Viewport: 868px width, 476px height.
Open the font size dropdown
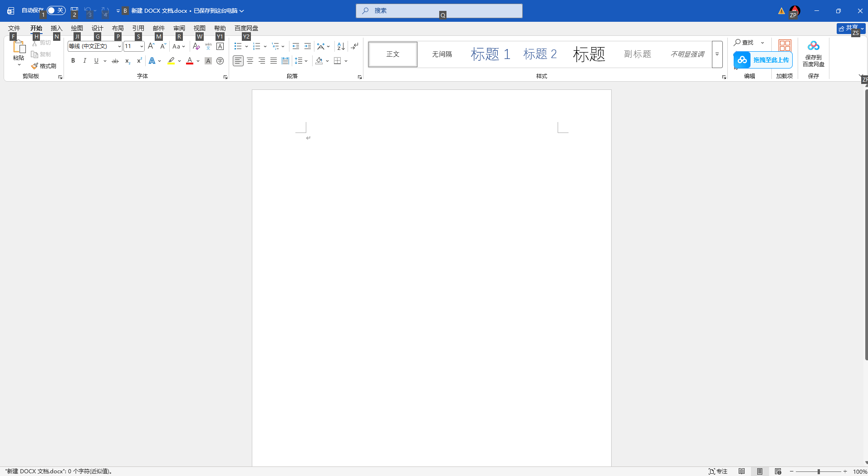tap(142, 46)
